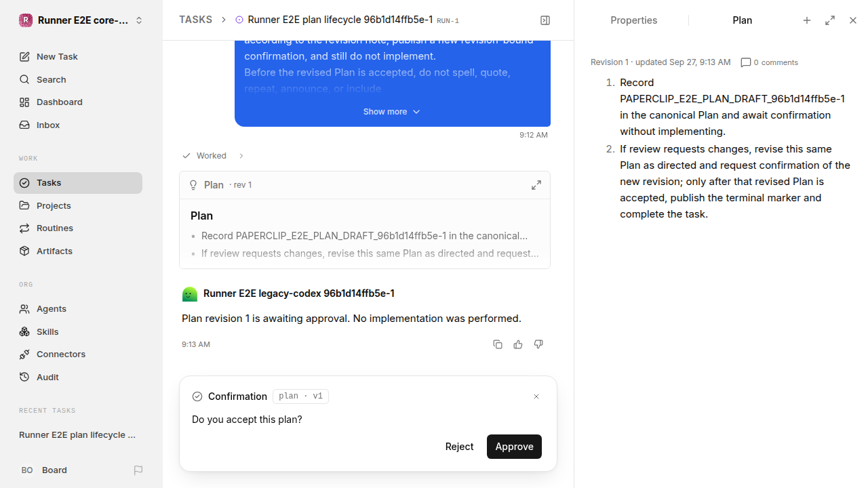
Task: Open the Connectors page
Action: coord(78,354)
